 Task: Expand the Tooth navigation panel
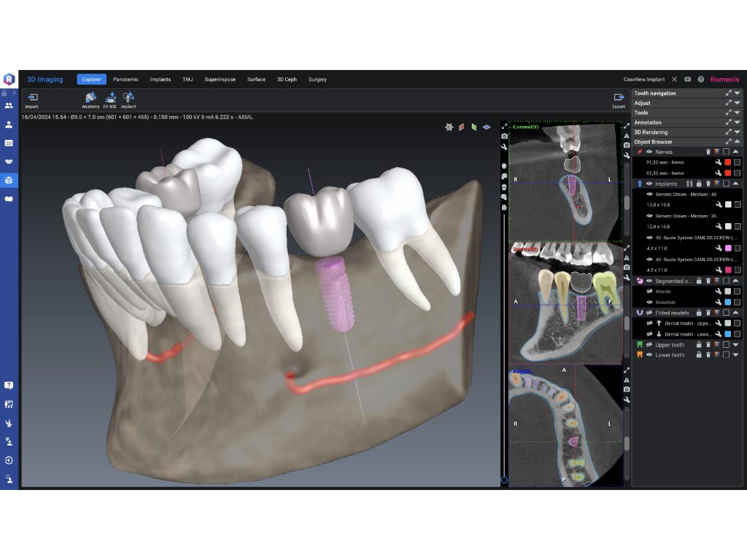pos(738,93)
